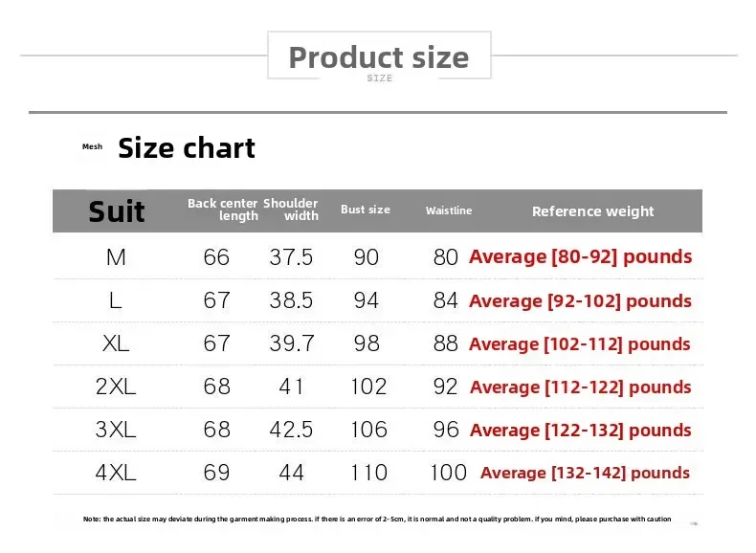Select the waistline value 100
756x553 pixels.
448,473
